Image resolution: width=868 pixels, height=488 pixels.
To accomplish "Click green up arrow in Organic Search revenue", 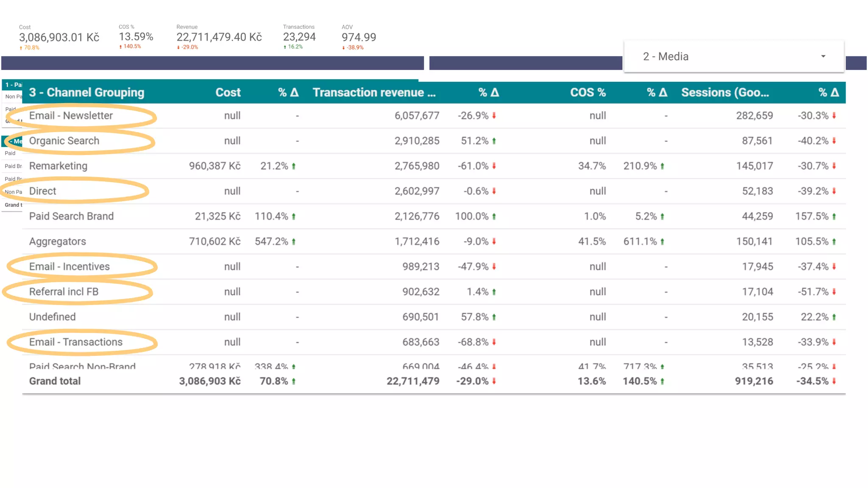I will (494, 141).
